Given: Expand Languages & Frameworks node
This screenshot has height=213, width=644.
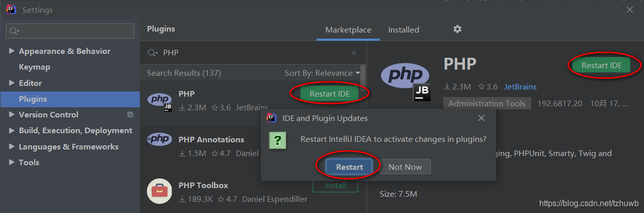Looking at the screenshot, I should [x=12, y=147].
